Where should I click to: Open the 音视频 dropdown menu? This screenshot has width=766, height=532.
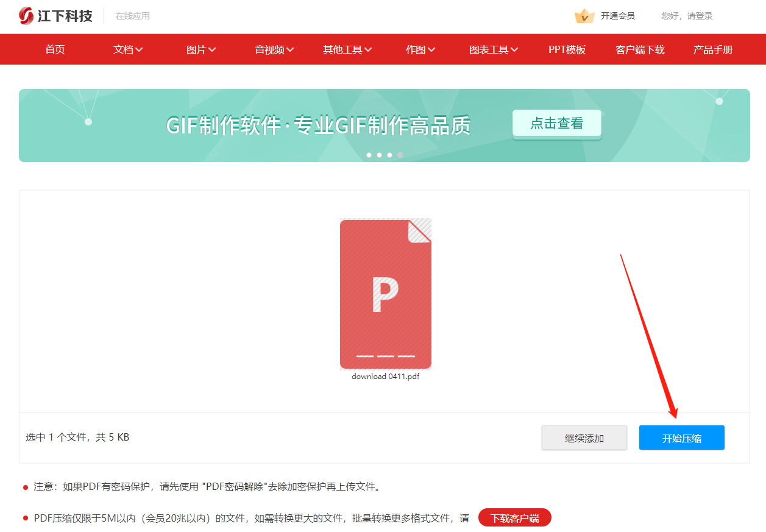pyautogui.click(x=273, y=49)
